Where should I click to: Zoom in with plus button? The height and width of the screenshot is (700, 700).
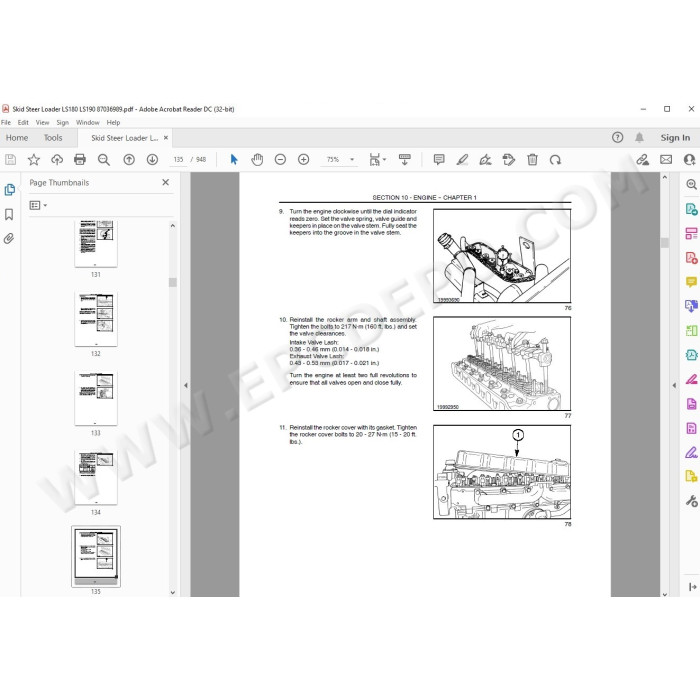[304, 159]
